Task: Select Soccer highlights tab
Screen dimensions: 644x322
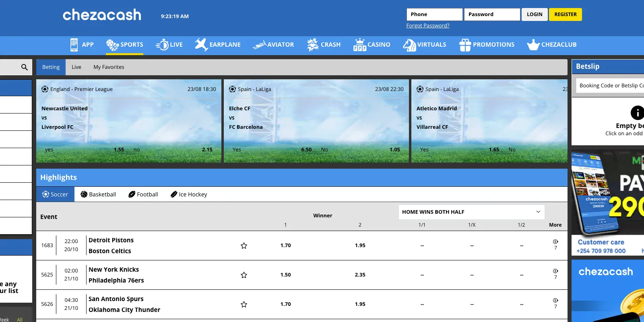Action: [x=55, y=194]
